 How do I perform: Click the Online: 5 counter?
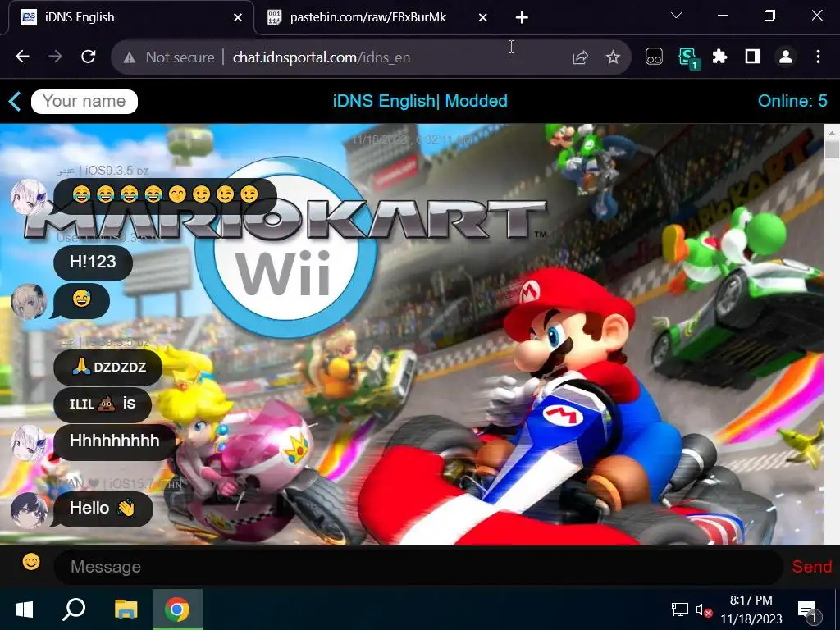(x=792, y=101)
